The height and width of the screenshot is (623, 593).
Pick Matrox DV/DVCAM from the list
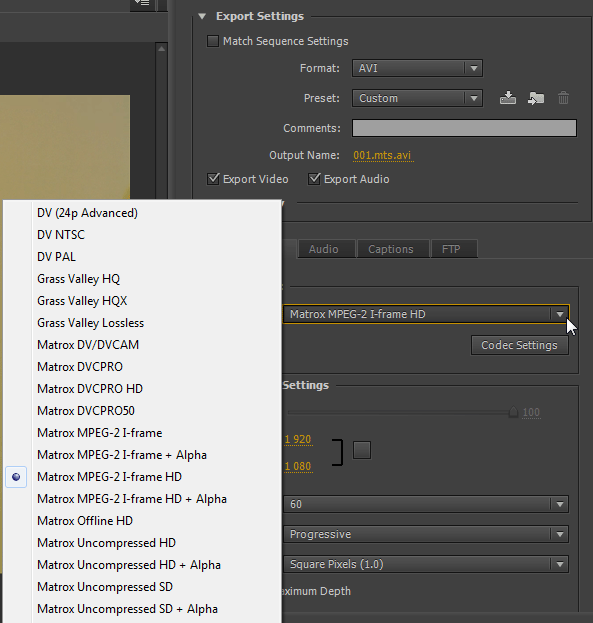pyautogui.click(x=88, y=345)
